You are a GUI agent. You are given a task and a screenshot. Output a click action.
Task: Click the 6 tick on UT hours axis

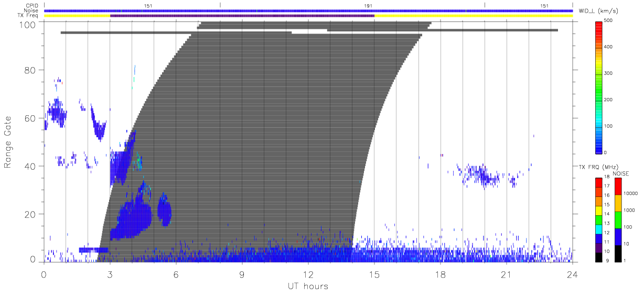(176, 274)
